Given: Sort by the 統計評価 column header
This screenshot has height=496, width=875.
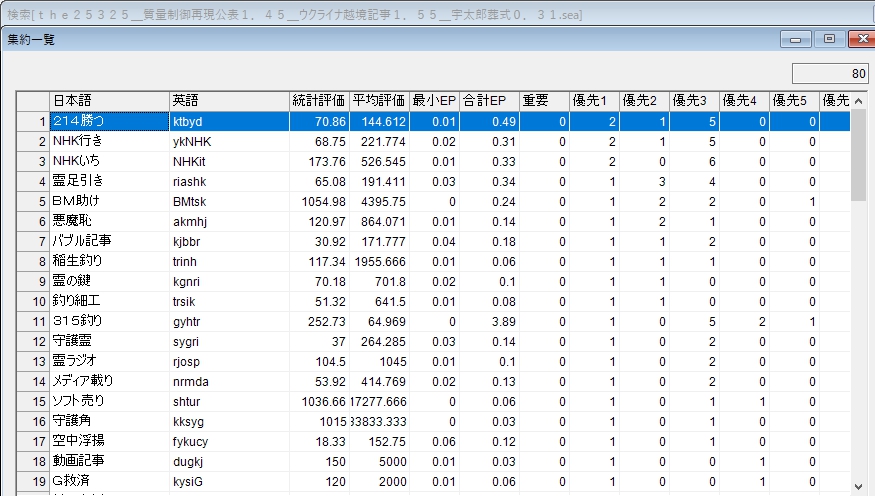Looking at the screenshot, I should pyautogui.click(x=319, y=101).
